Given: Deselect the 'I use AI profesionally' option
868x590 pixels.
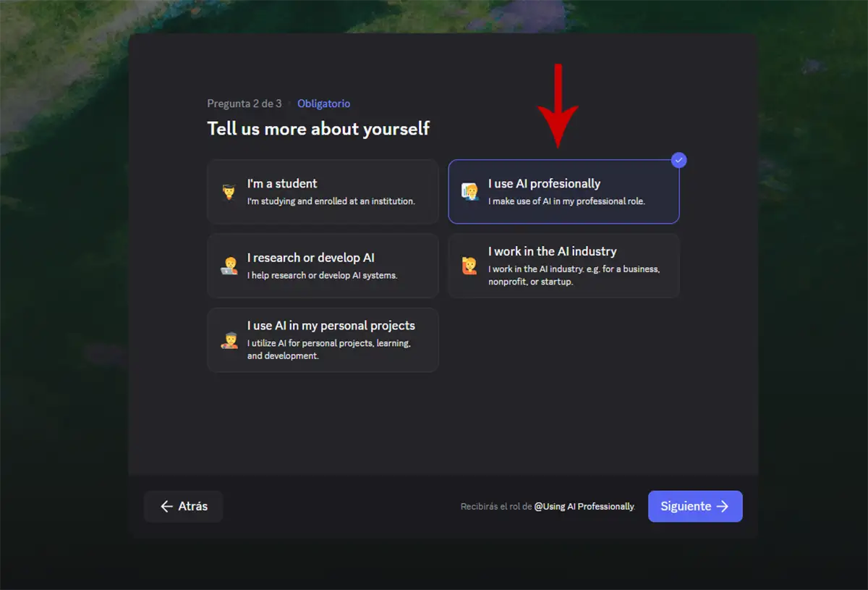Looking at the screenshot, I should click(x=563, y=192).
